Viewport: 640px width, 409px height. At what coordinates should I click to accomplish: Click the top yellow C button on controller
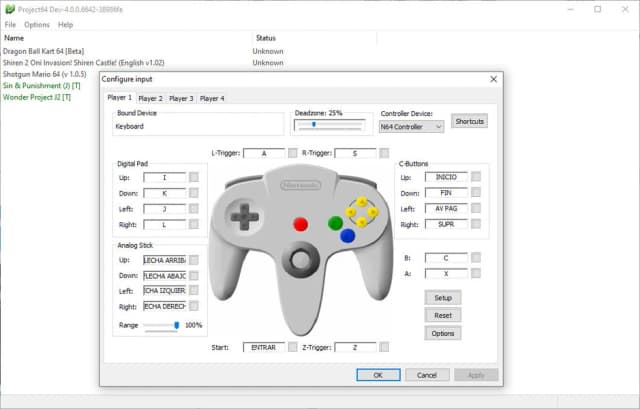[362, 201]
